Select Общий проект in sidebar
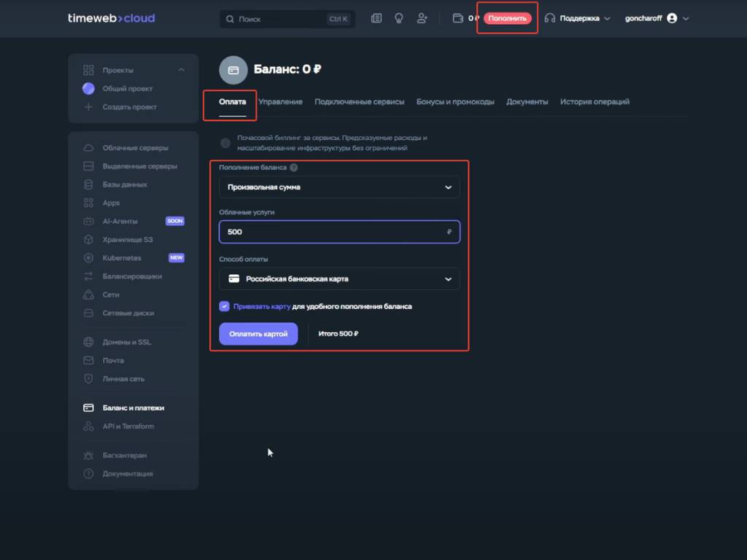Viewport: 747px width, 560px height. point(127,88)
